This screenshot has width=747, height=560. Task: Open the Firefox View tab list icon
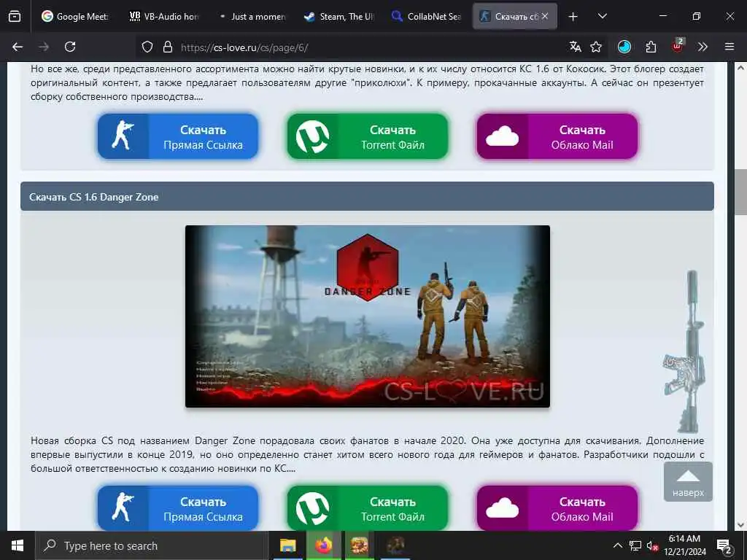coord(15,16)
